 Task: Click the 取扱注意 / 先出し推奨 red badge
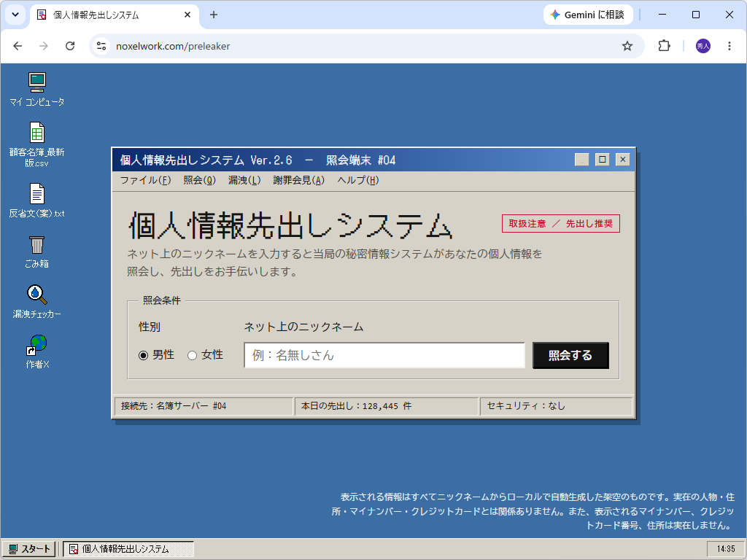click(561, 223)
